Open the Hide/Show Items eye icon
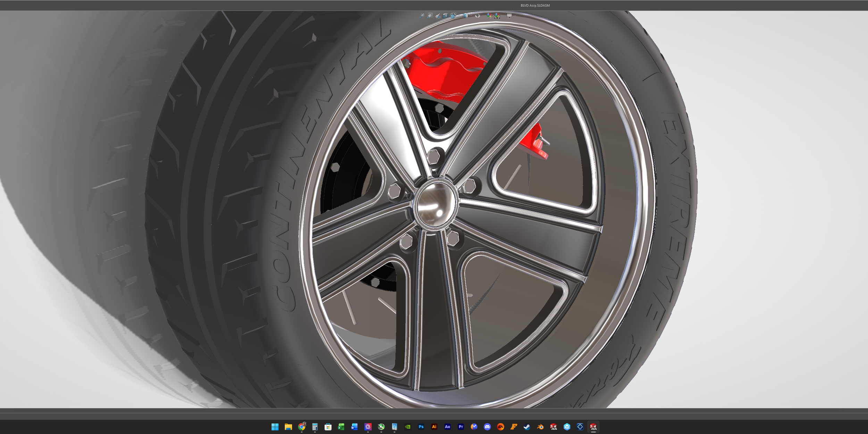Image resolution: width=868 pixels, height=434 pixels. coord(478,16)
